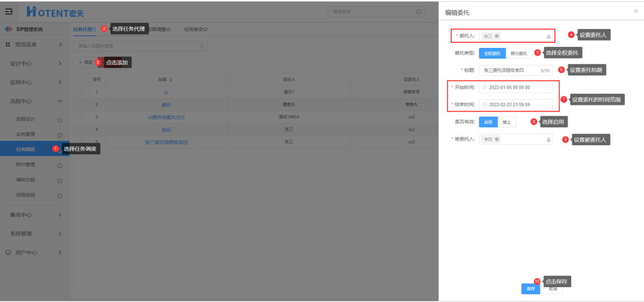Set 是否有效 to 禁止
Screen dimensions: 644x302
pyautogui.click(x=507, y=122)
